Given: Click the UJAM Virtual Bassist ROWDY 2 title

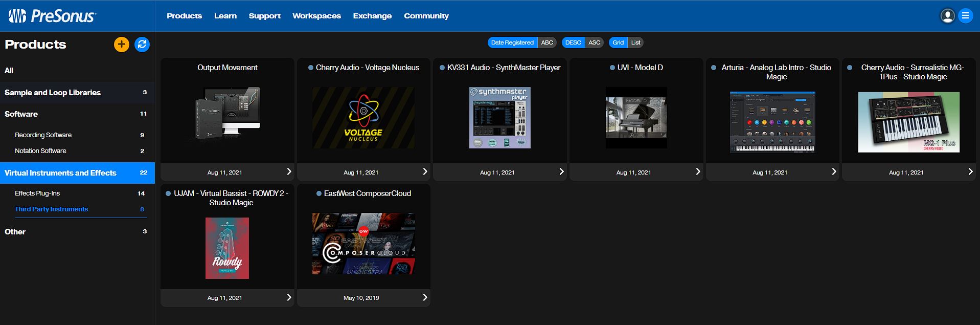Looking at the screenshot, I should tap(231, 198).
